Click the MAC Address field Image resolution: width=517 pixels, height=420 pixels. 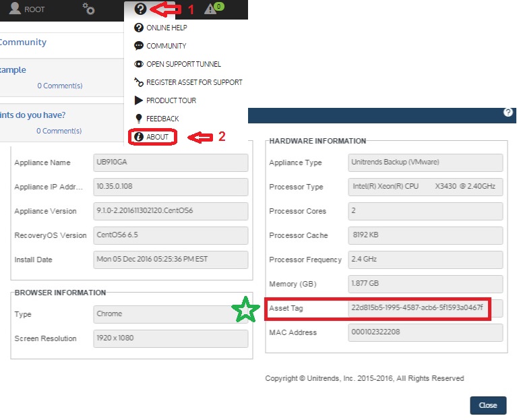[425, 332]
